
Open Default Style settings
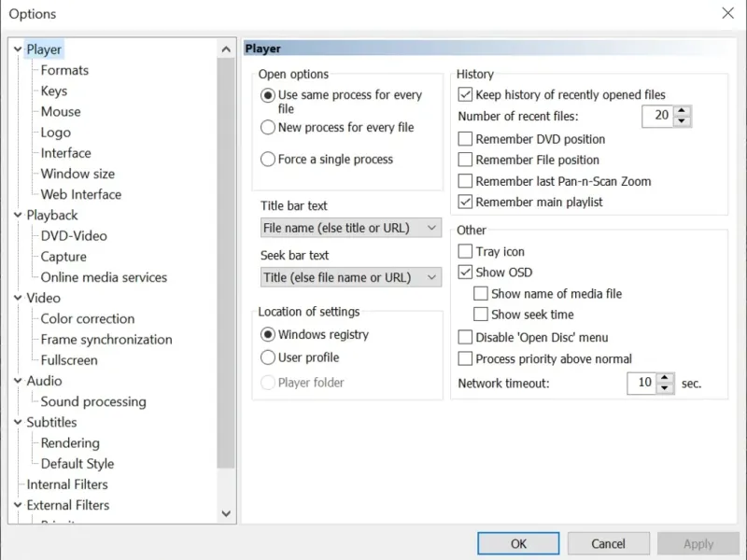(x=78, y=464)
